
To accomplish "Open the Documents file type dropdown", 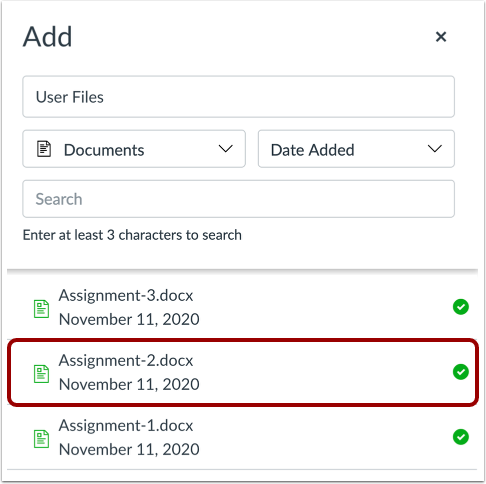I will click(x=134, y=149).
